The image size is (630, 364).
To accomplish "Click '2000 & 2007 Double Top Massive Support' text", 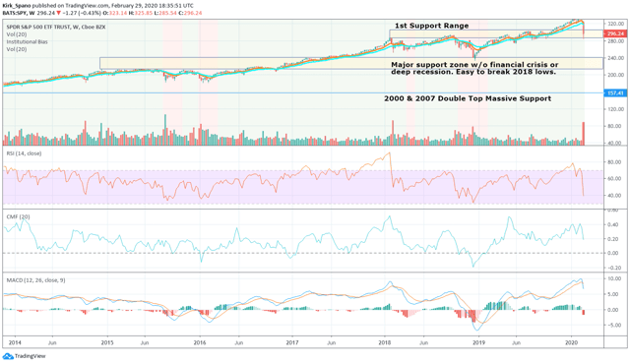I will click(468, 98).
